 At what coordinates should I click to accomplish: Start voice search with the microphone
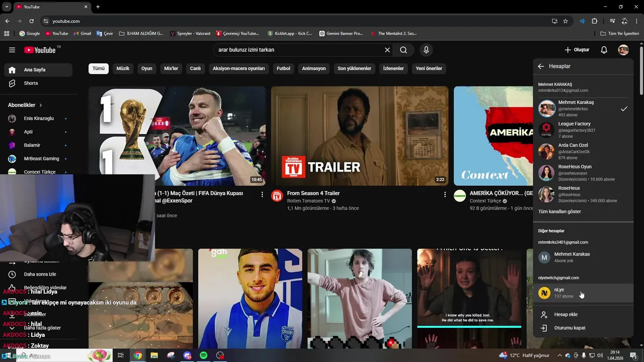(426, 50)
